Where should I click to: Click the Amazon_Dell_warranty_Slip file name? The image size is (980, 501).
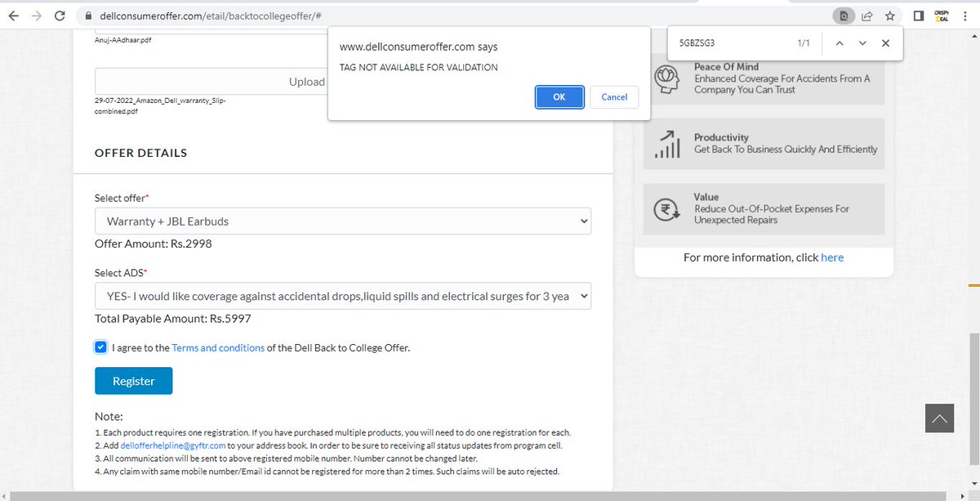tap(160, 105)
